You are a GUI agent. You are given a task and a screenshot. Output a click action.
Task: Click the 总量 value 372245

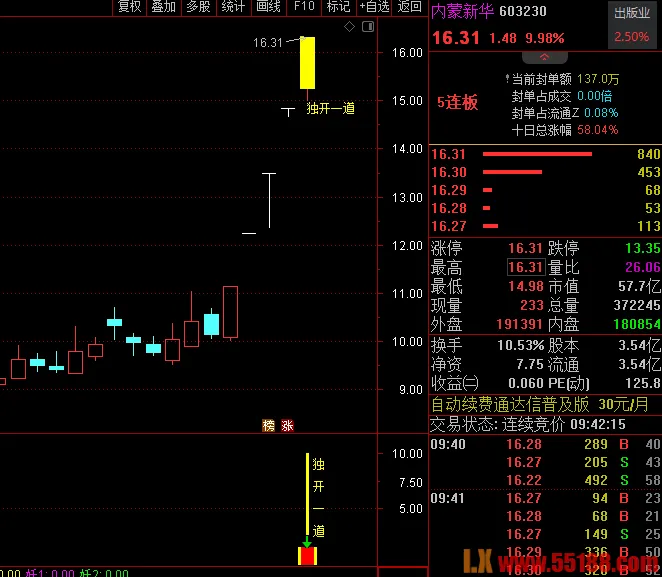coord(637,305)
